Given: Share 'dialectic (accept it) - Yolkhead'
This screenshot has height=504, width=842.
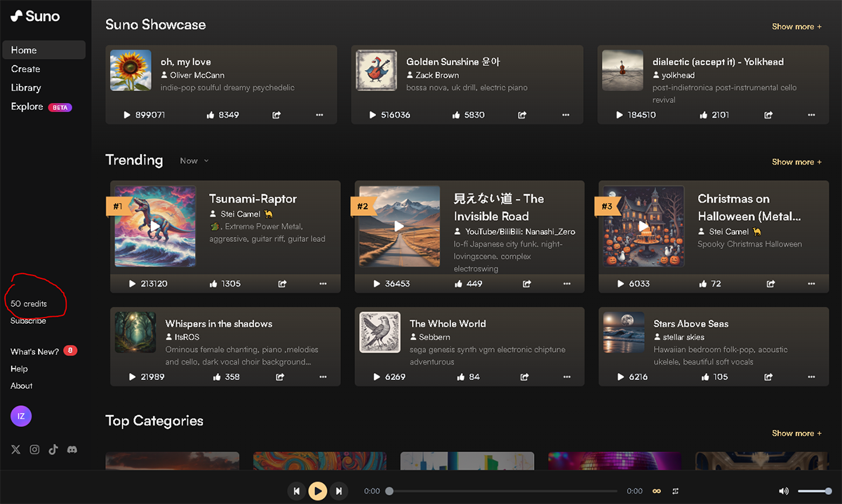Looking at the screenshot, I should tap(768, 115).
